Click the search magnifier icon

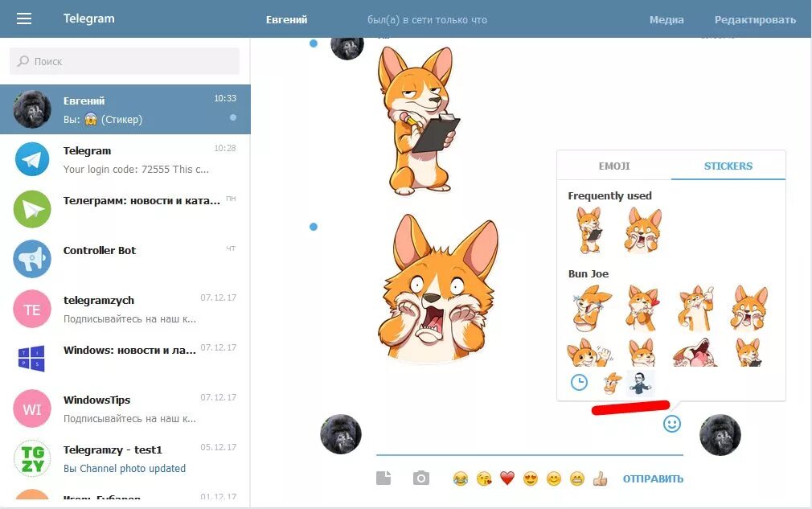click(23, 61)
